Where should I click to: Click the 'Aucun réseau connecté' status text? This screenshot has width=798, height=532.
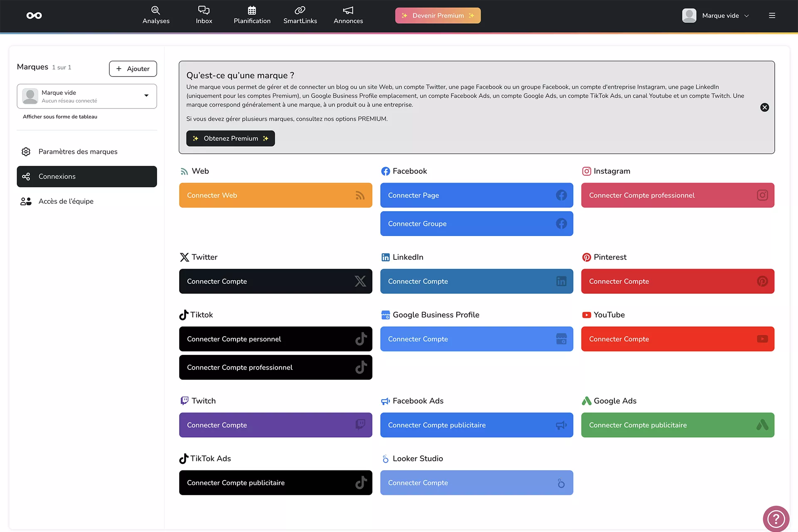point(69,101)
